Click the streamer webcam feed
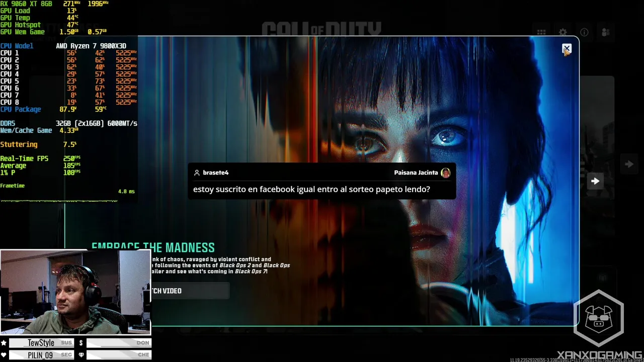This screenshot has width=644, height=362. point(75,292)
